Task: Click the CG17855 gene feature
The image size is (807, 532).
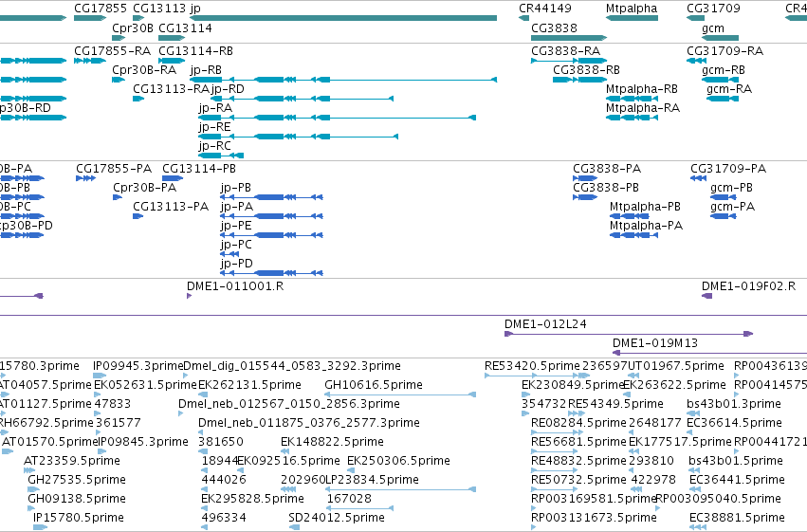Action: [x=90, y=18]
